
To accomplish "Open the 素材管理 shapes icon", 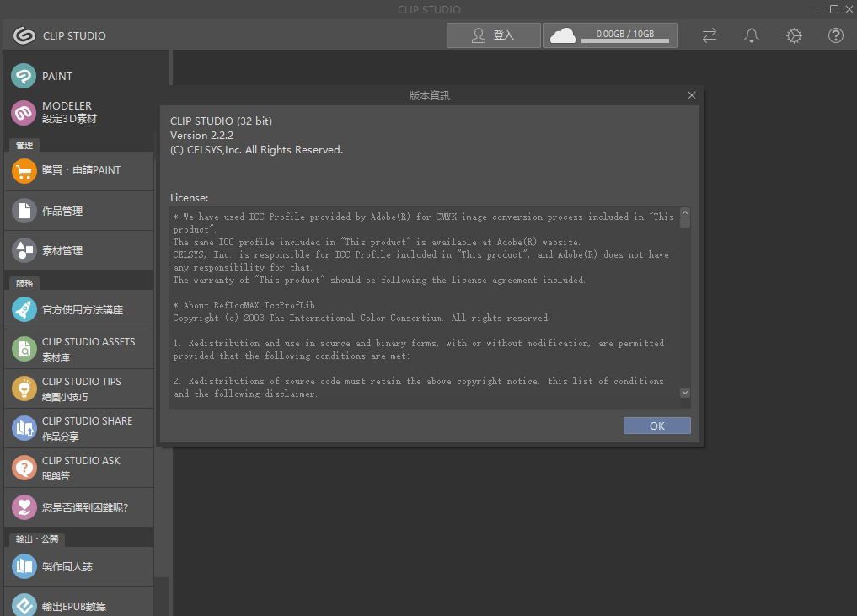I will [x=24, y=250].
